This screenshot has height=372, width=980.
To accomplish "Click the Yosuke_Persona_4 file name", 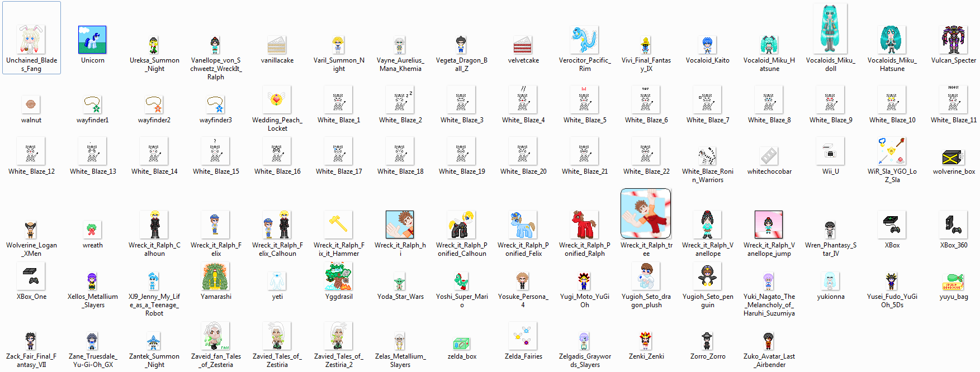I will click(x=523, y=301).
